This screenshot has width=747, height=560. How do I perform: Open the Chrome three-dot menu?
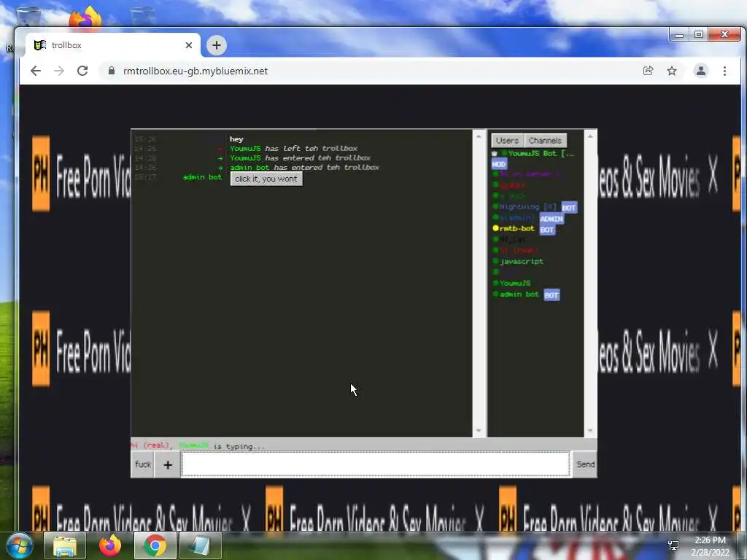point(724,71)
